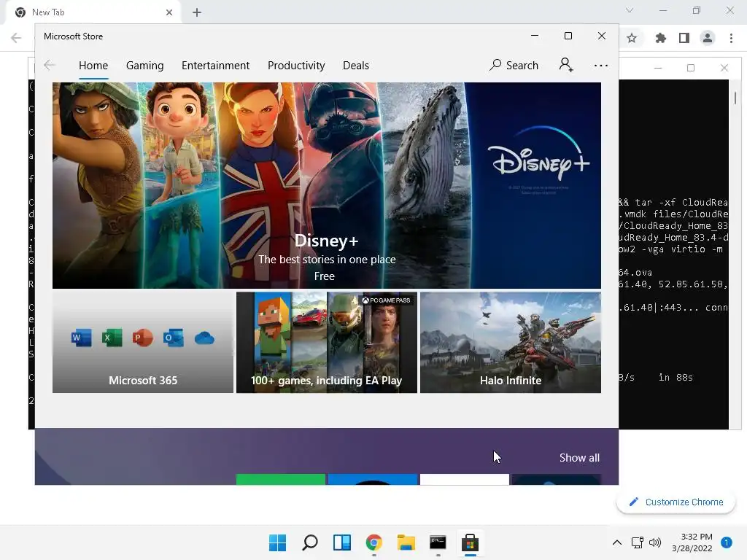Switch to Chrome from the taskbar
The image size is (747, 560).
pyautogui.click(x=374, y=542)
